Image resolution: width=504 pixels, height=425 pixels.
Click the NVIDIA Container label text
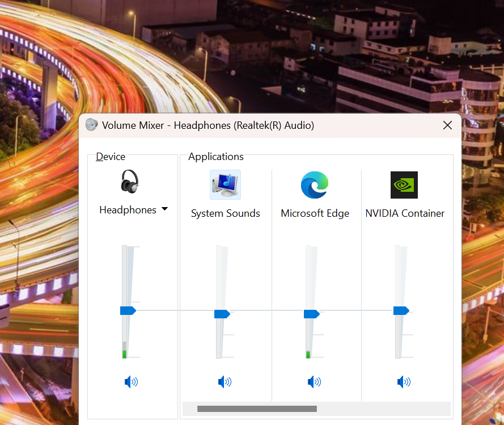click(405, 213)
